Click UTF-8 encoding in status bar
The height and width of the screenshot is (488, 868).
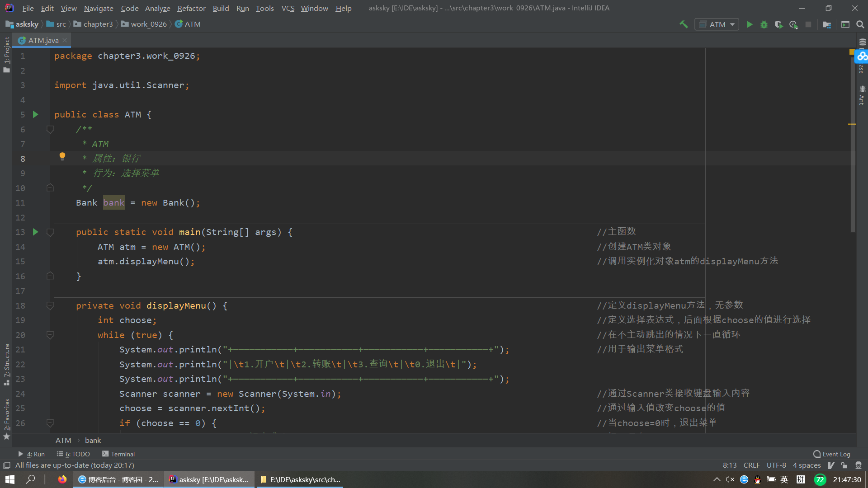coord(776,465)
